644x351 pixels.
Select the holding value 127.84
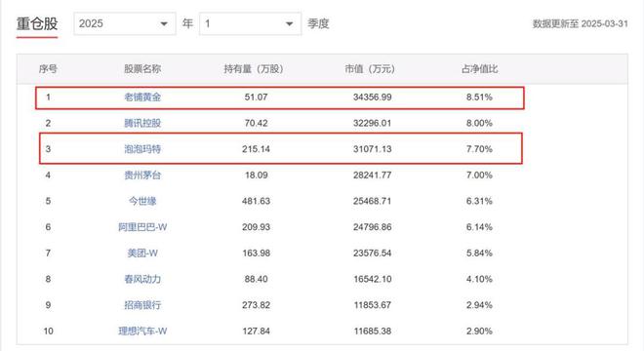point(256,331)
